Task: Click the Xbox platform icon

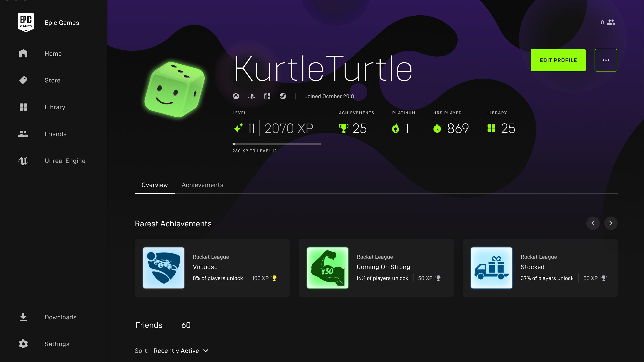Action: [236, 96]
